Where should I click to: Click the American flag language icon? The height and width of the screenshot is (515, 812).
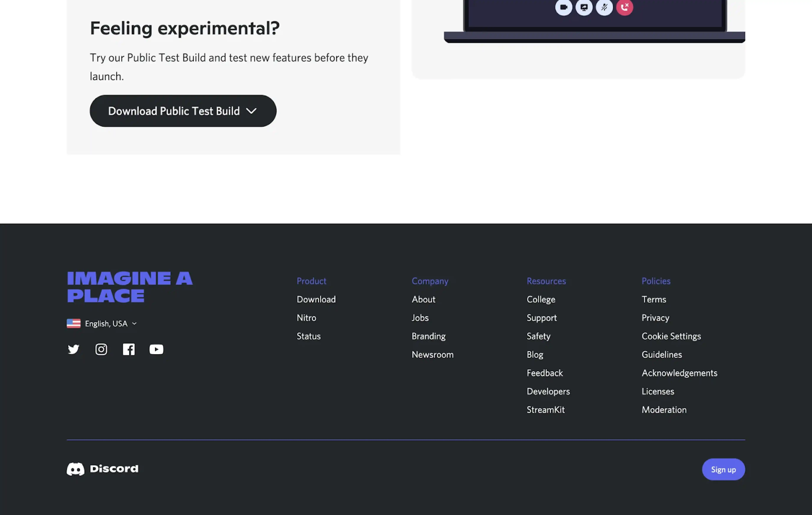point(73,323)
